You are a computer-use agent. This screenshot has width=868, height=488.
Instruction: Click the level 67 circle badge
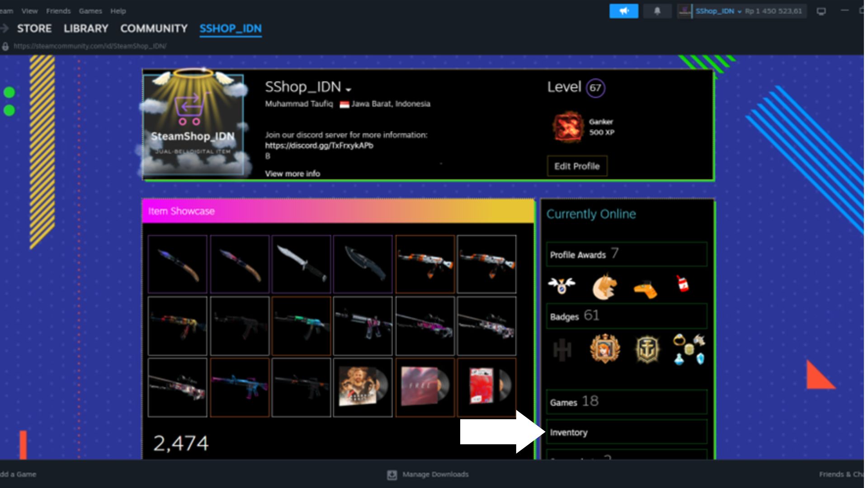click(595, 88)
